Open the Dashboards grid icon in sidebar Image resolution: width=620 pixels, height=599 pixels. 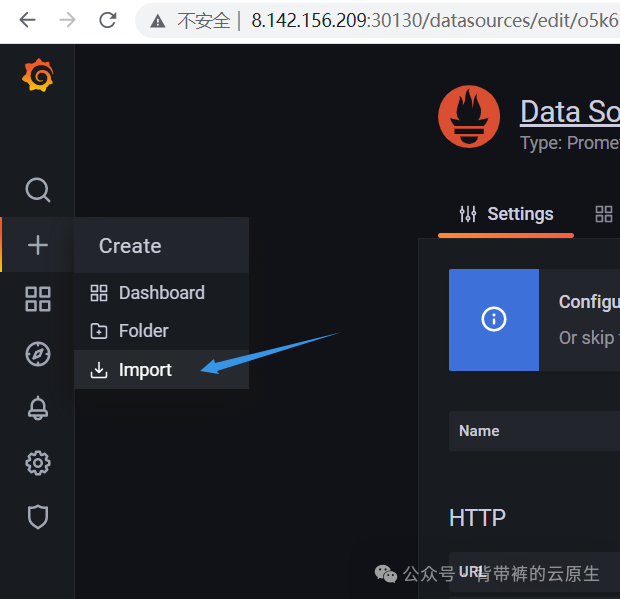pyautogui.click(x=38, y=299)
